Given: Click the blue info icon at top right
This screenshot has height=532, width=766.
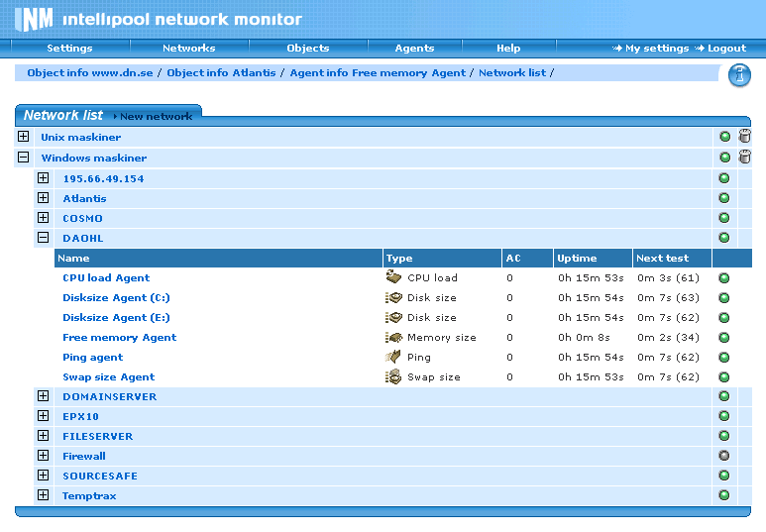Looking at the screenshot, I should [x=739, y=75].
